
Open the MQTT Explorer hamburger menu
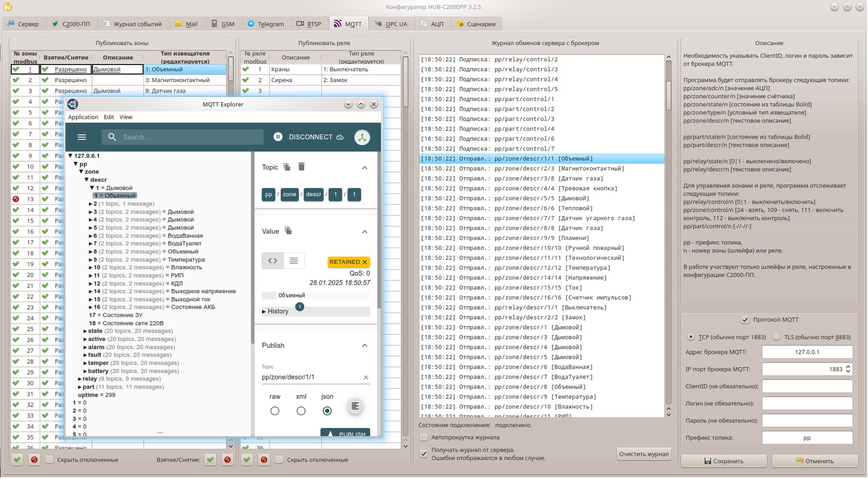point(81,137)
